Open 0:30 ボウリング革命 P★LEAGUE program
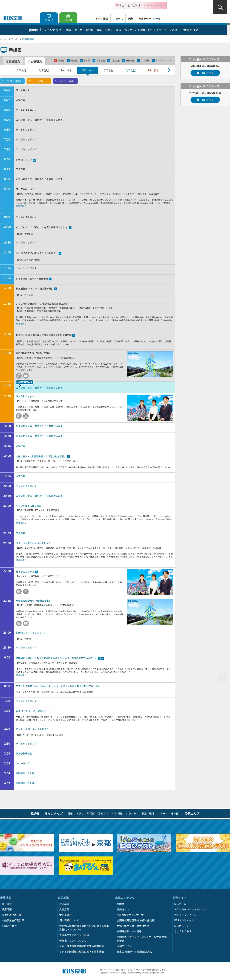The width and height of the screenshot is (230, 980). (58, 686)
